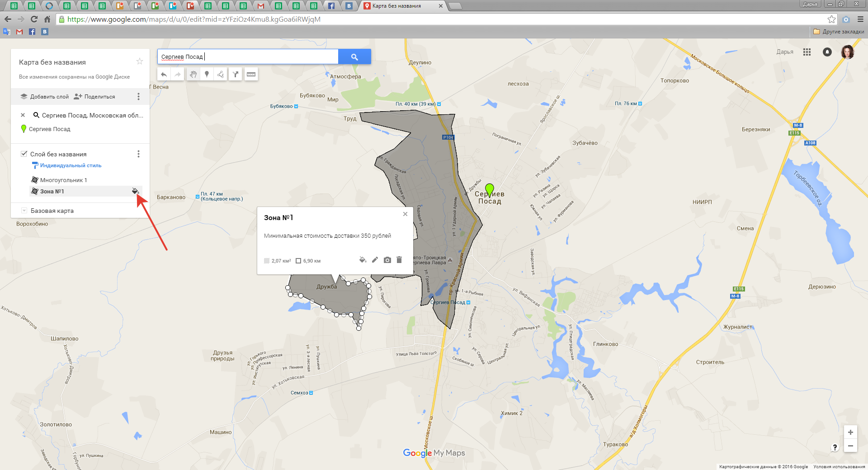868x470 pixels.
Task: Click the blue magnifier search button
Action: tap(354, 56)
